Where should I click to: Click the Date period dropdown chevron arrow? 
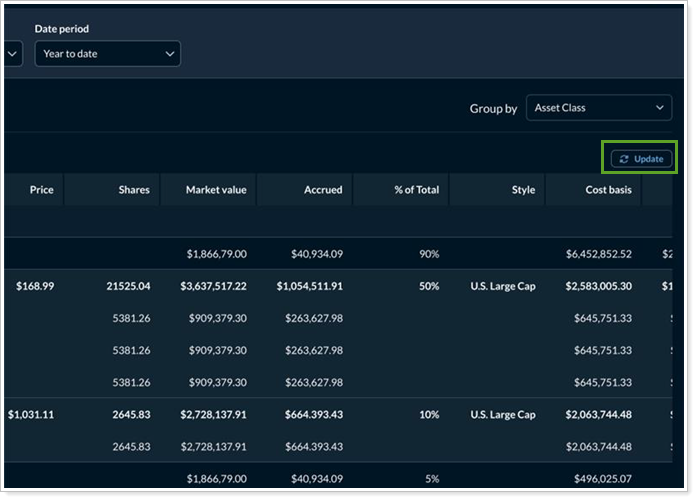[x=169, y=54]
